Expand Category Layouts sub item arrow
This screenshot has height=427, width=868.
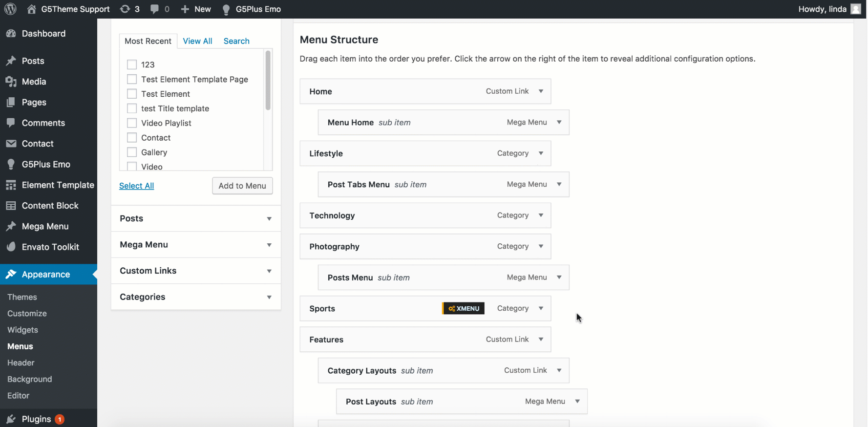point(559,370)
